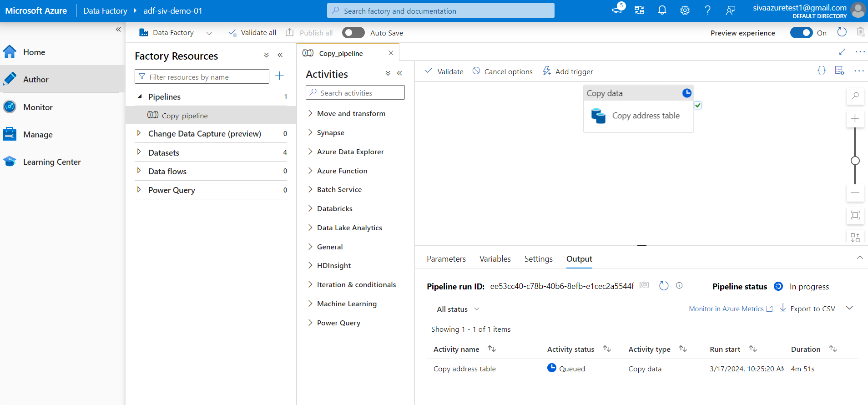Click the Copy data activity checkbox

point(698,105)
